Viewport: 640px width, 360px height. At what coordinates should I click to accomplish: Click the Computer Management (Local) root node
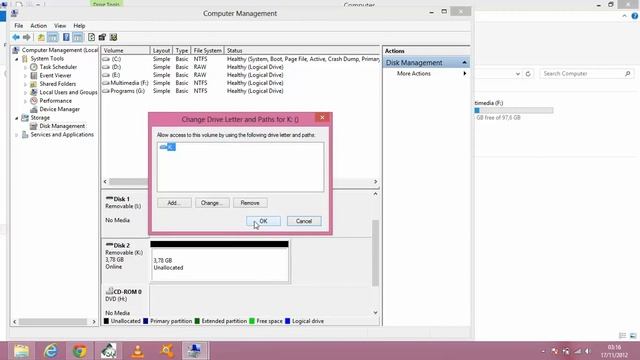click(60, 50)
